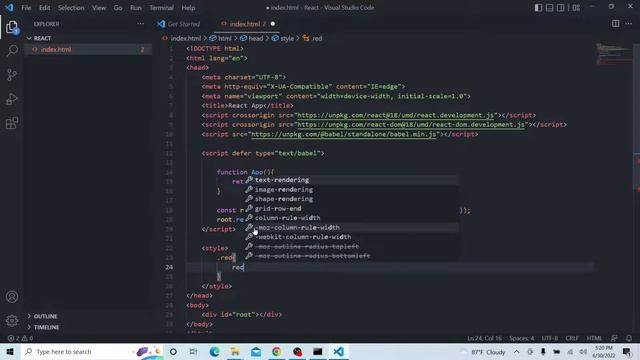
Task: Choose image-rendering suggestion
Action: (x=351, y=189)
